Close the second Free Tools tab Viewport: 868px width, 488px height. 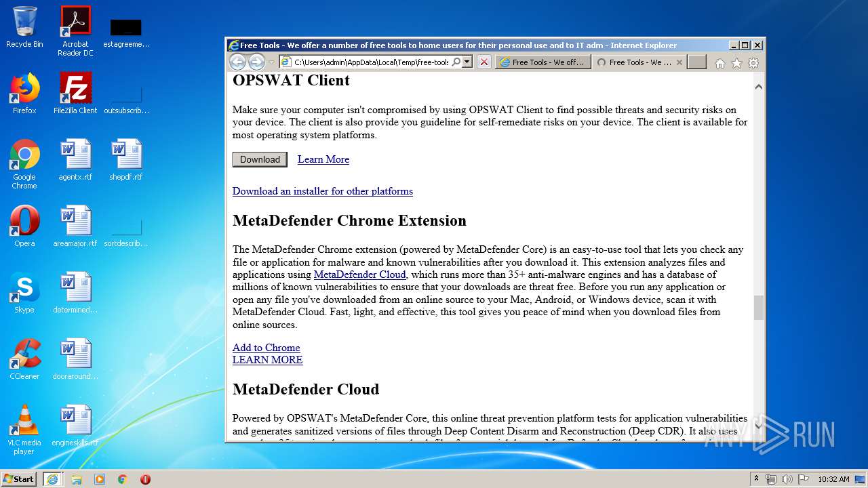tap(679, 62)
